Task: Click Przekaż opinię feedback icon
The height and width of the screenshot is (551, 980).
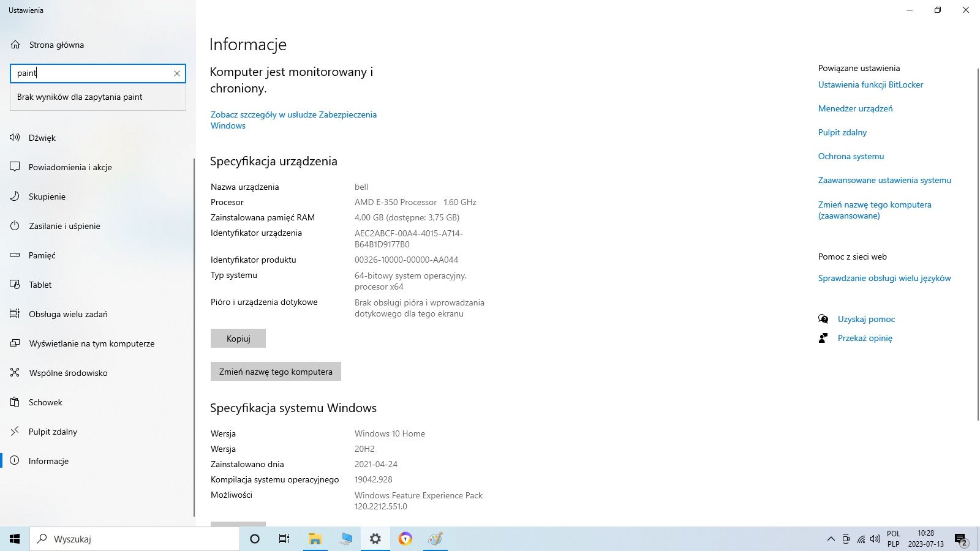Action: tap(823, 338)
